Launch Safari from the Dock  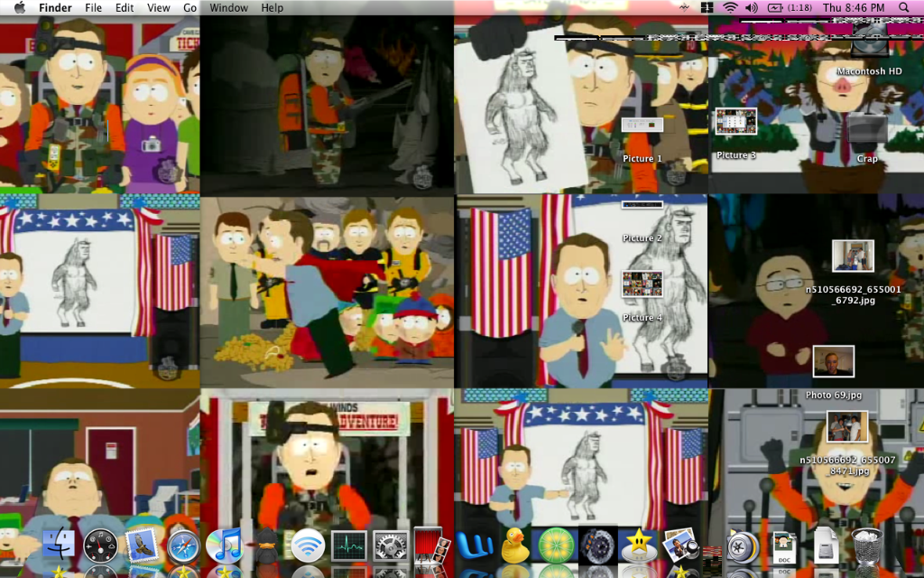(183, 546)
